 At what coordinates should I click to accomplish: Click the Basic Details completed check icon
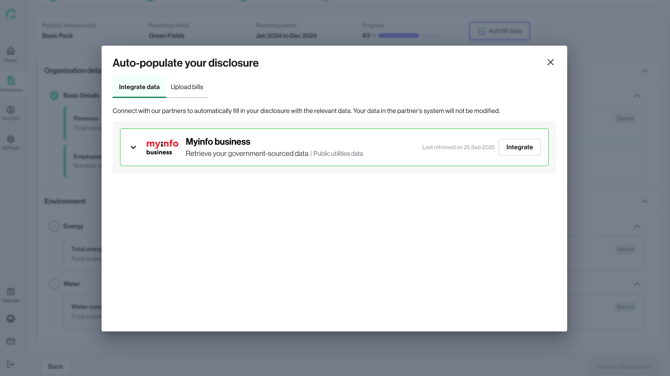(54, 95)
